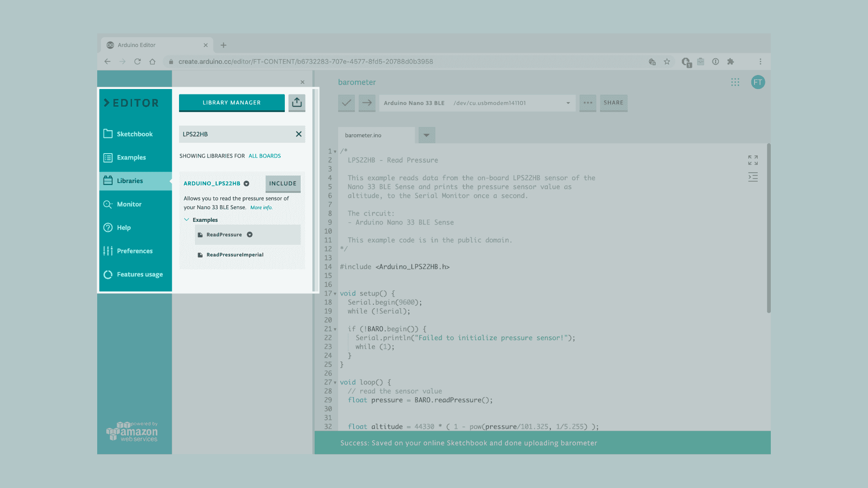Open Preferences from the sidebar
The image size is (868, 488).
pos(134,251)
